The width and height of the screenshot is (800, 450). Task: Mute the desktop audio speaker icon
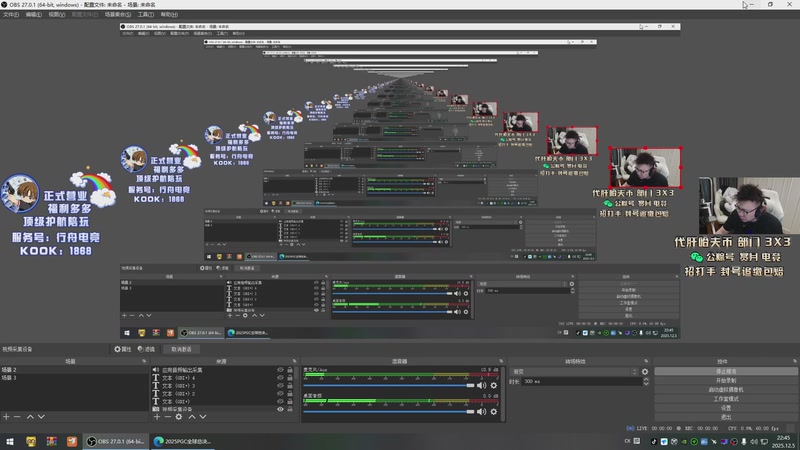point(481,412)
